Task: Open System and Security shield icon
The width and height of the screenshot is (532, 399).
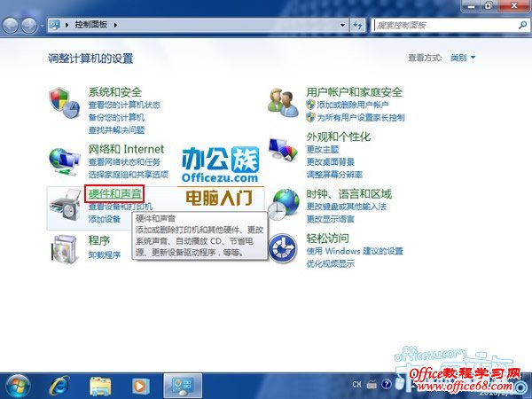Action: pos(65,103)
